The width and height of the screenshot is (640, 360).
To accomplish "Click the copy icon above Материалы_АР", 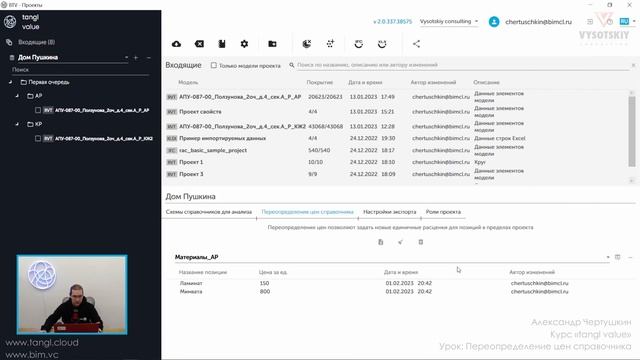I will pyautogui.click(x=380, y=242).
